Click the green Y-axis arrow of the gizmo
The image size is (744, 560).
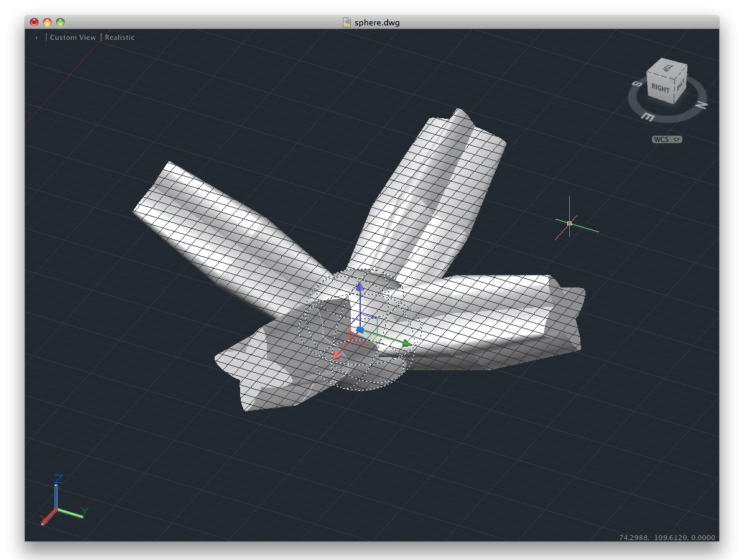click(406, 343)
